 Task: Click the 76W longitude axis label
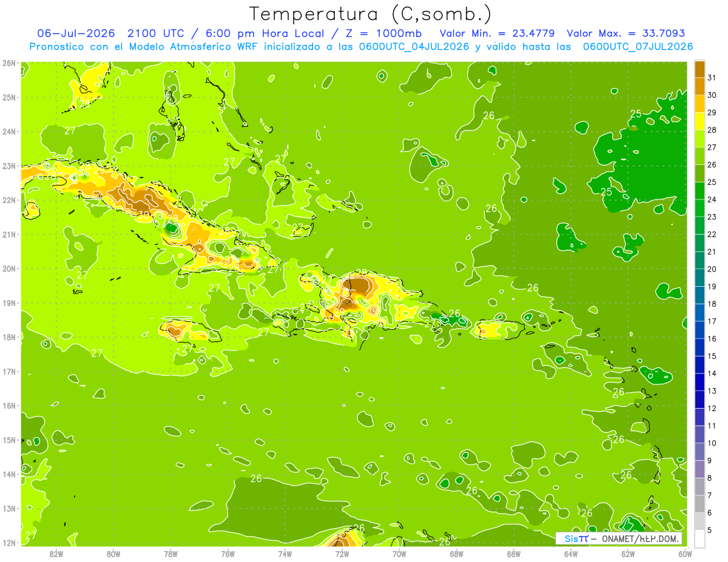[227, 554]
